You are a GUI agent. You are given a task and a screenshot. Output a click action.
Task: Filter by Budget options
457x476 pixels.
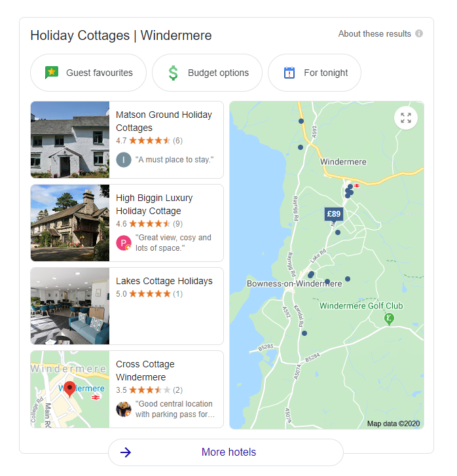[x=207, y=73]
